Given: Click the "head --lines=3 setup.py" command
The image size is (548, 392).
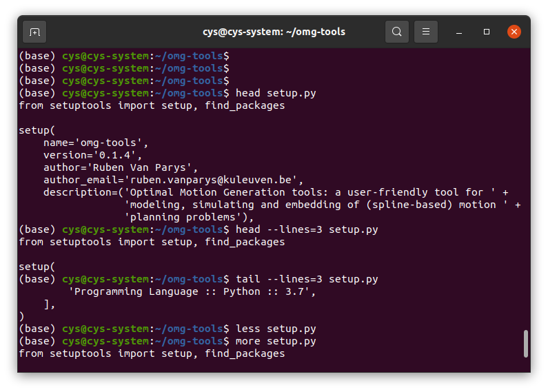Looking at the screenshot, I should click(x=307, y=229).
